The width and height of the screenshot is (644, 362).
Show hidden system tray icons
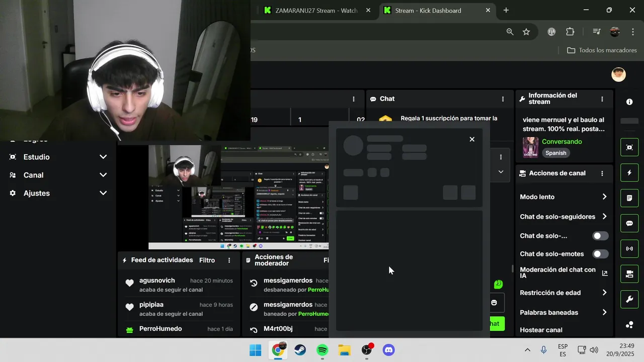pos(527,350)
